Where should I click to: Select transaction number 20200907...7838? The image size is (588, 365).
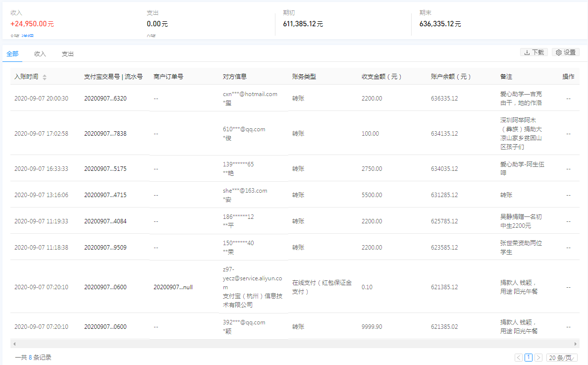[106, 133]
